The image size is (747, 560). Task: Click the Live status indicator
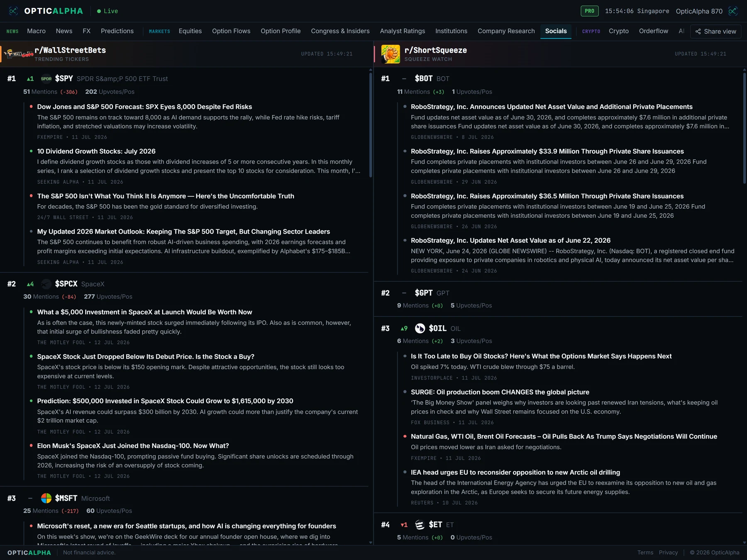point(107,11)
